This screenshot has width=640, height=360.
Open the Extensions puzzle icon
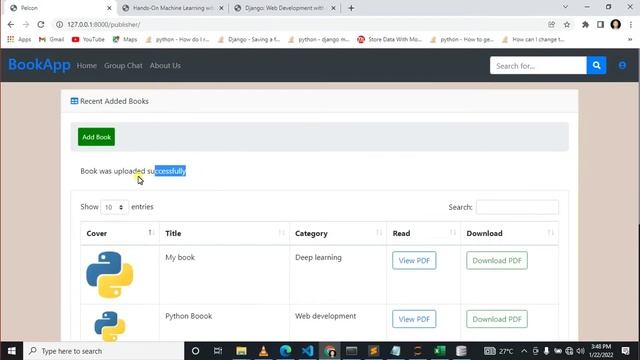click(x=585, y=24)
